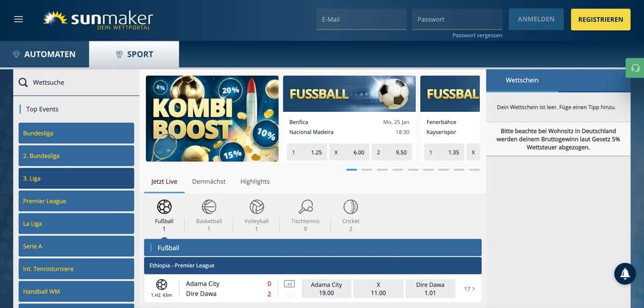Screen dimensions: 644x308
Task: Bet on Benfica draw at 6.00
Action: [x=349, y=152]
